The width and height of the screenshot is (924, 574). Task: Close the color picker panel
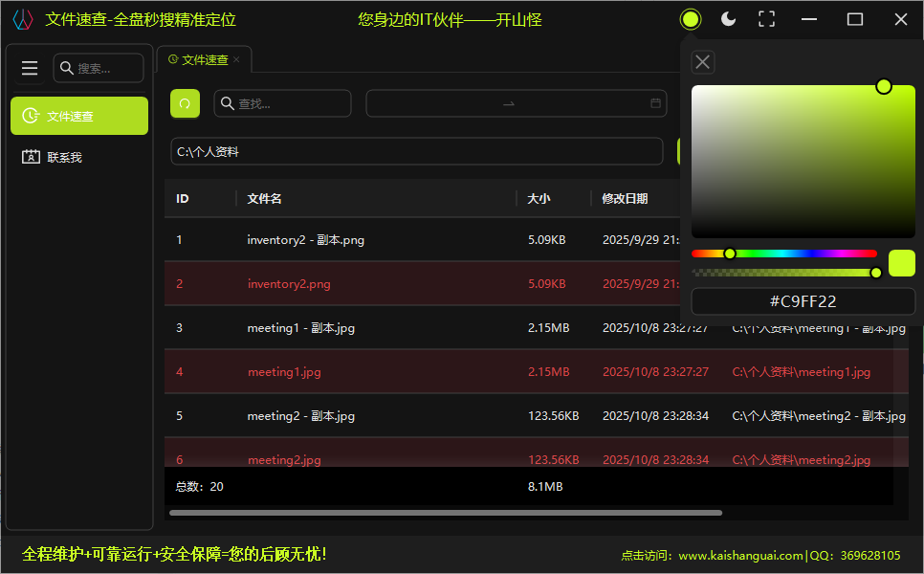click(702, 62)
